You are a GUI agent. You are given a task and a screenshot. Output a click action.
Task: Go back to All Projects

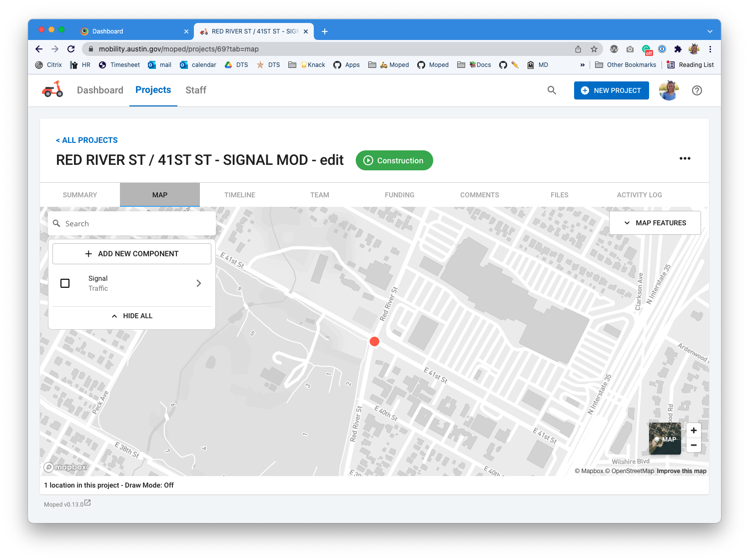[87, 140]
